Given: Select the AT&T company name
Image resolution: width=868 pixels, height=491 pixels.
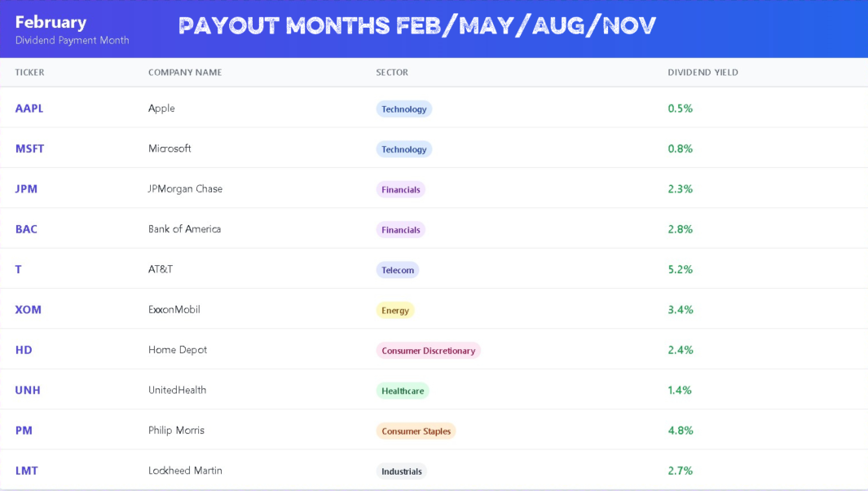Looking at the screenshot, I should 161,269.
